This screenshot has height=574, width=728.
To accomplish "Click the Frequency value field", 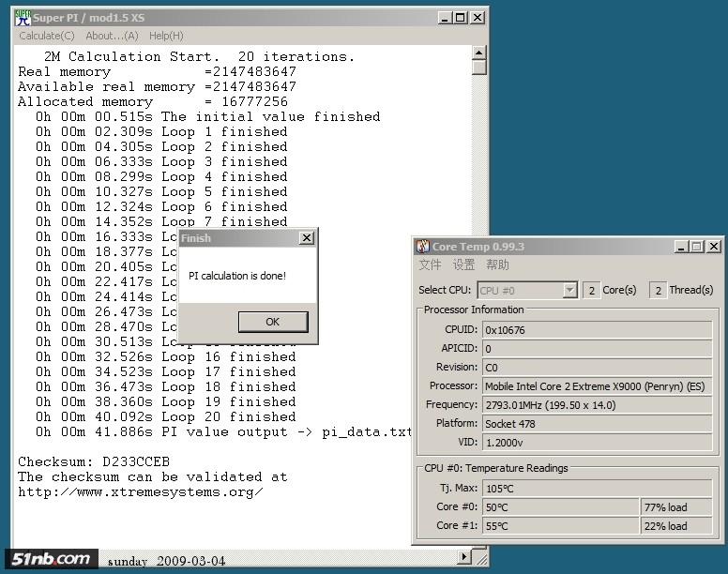I will pyautogui.click(x=596, y=405).
